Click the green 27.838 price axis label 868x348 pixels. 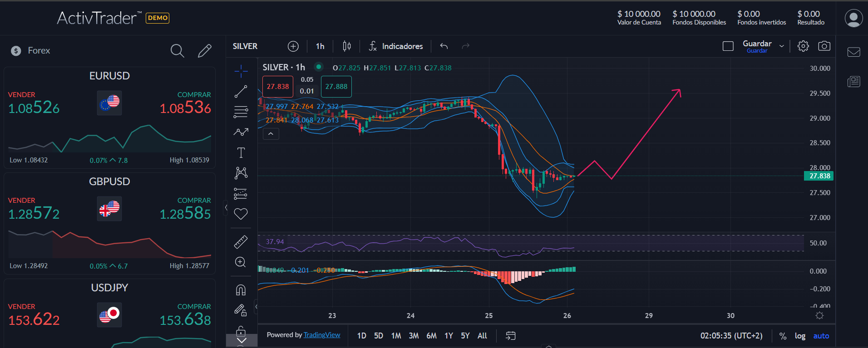coord(819,176)
